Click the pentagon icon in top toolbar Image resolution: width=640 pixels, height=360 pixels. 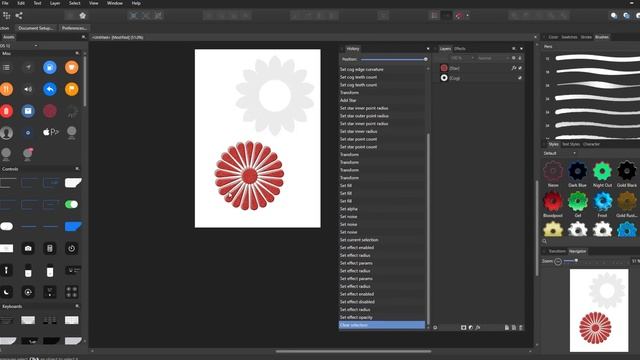(82, 16)
